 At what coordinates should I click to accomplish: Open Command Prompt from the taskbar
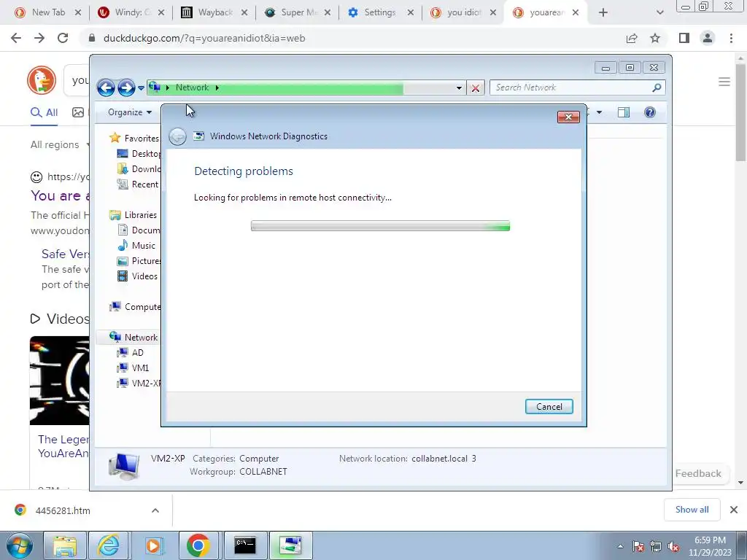245,545
